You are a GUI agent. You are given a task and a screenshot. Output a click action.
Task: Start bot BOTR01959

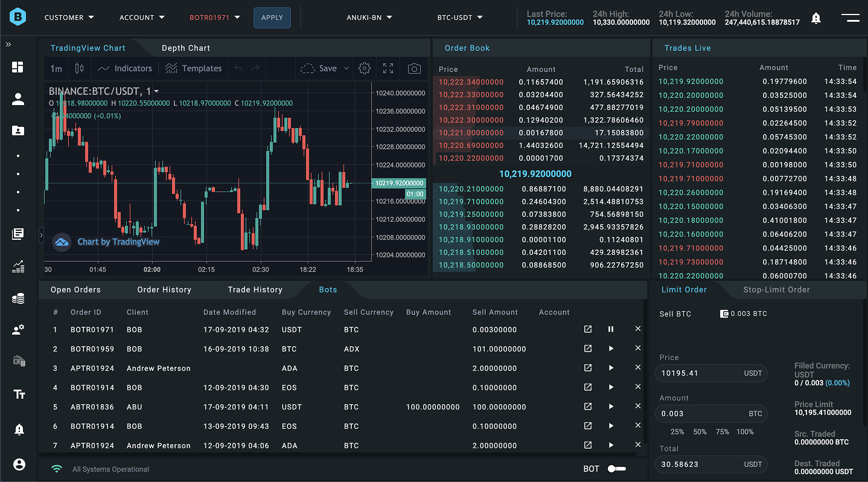click(x=611, y=349)
